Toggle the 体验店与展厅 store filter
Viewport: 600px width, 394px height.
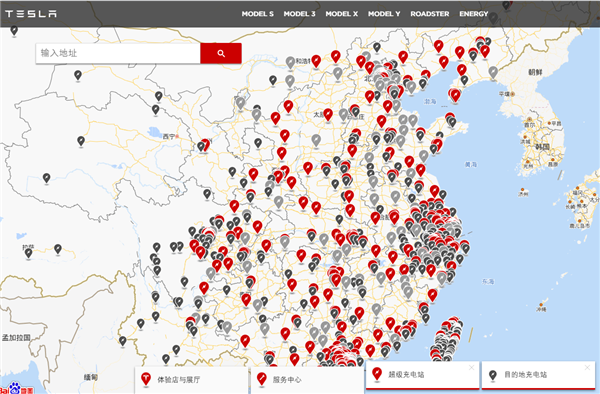click(x=191, y=380)
